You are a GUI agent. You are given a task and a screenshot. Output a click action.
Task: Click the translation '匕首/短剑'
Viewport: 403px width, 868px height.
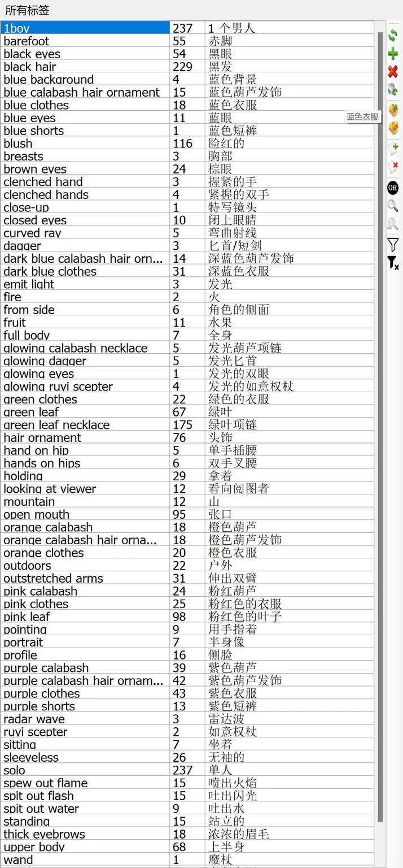pos(235,245)
